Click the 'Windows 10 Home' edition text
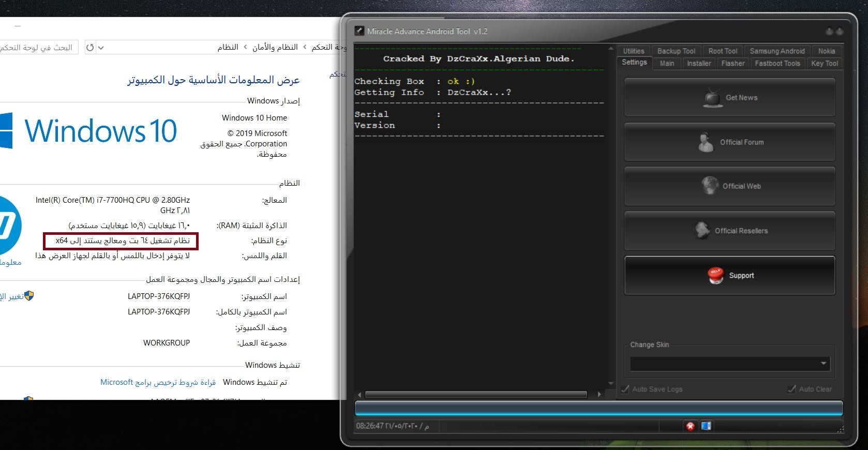The height and width of the screenshot is (450, 868). [x=255, y=118]
